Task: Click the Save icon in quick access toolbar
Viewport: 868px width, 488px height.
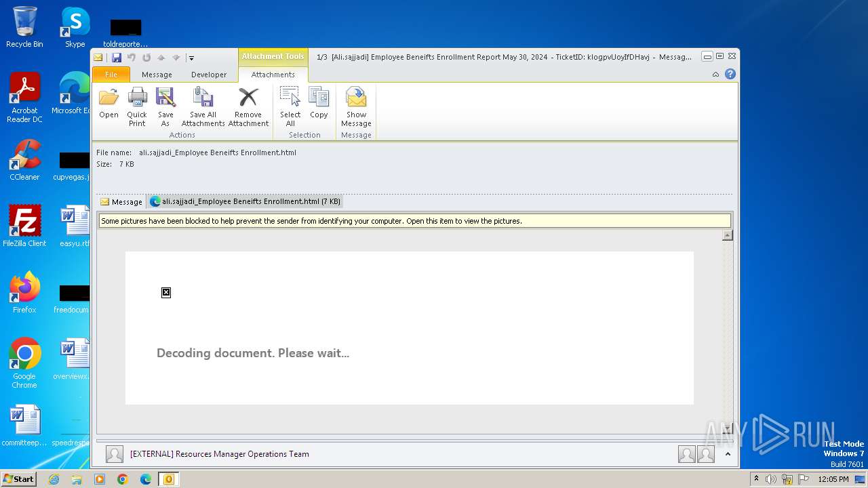Action: (117, 58)
